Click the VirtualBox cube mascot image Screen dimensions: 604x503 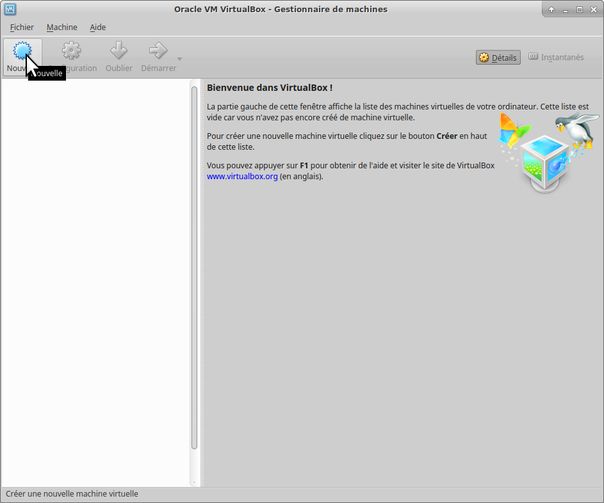click(548, 153)
